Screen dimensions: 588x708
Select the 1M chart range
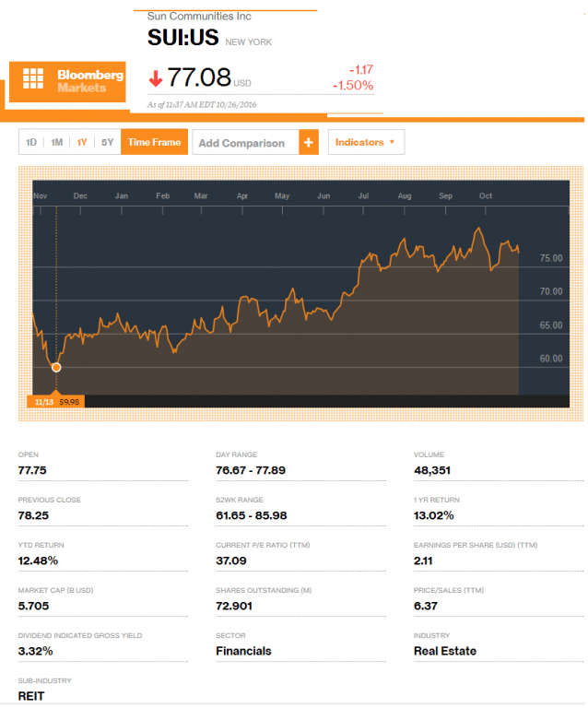point(57,143)
